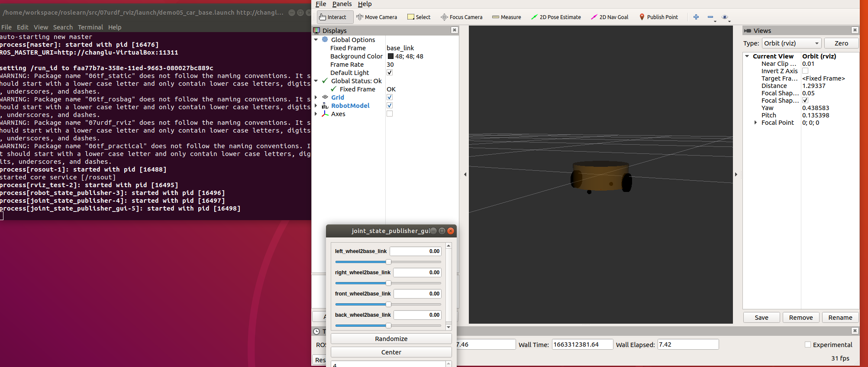Close the Views panel

click(855, 30)
